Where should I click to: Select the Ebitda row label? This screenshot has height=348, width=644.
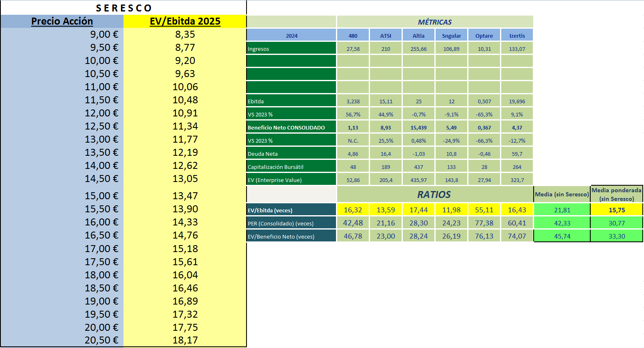(291, 101)
